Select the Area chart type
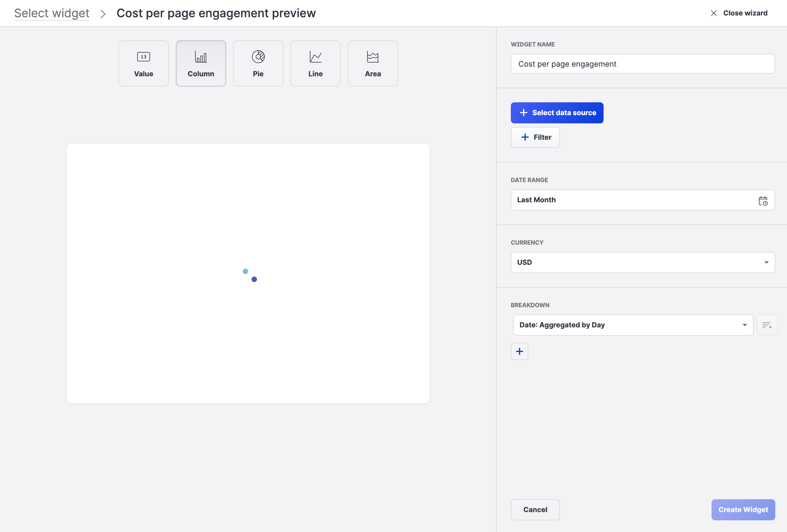The width and height of the screenshot is (787, 532). [x=372, y=64]
